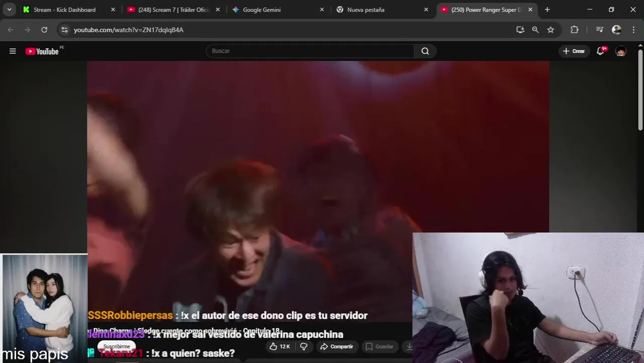644x363 pixels.
Task: Install app icon in address bar
Action: [x=520, y=30]
